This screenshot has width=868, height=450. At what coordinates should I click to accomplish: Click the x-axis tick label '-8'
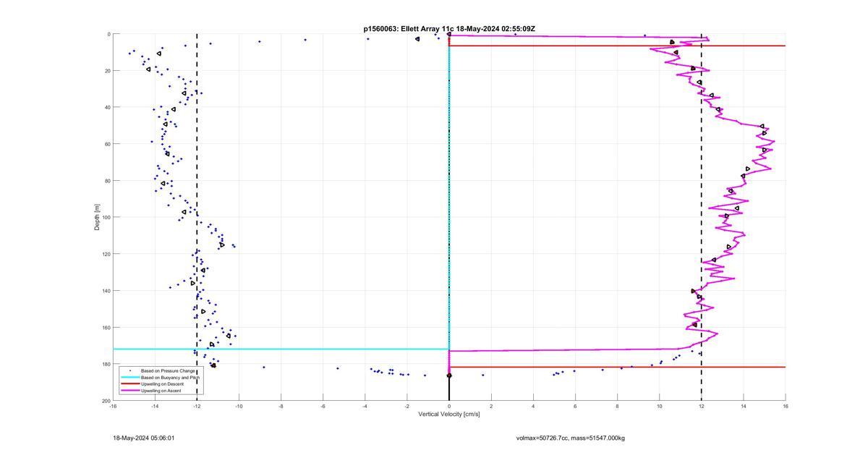(281, 406)
